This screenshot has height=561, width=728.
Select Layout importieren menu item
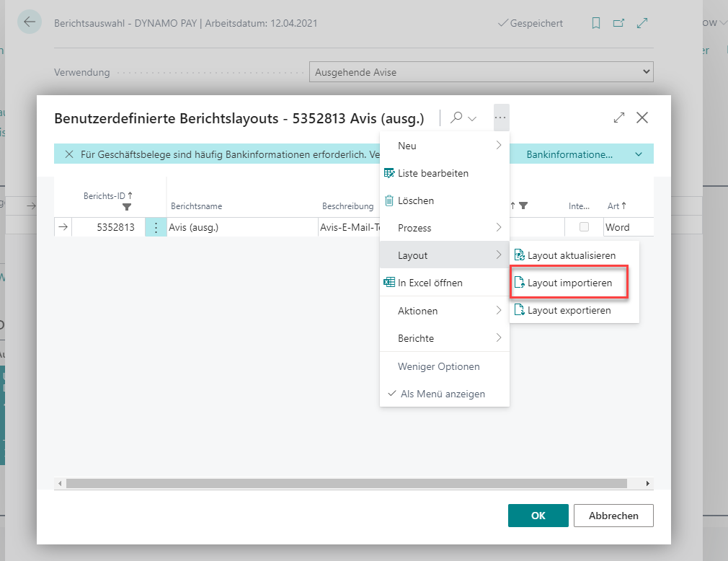click(x=569, y=283)
